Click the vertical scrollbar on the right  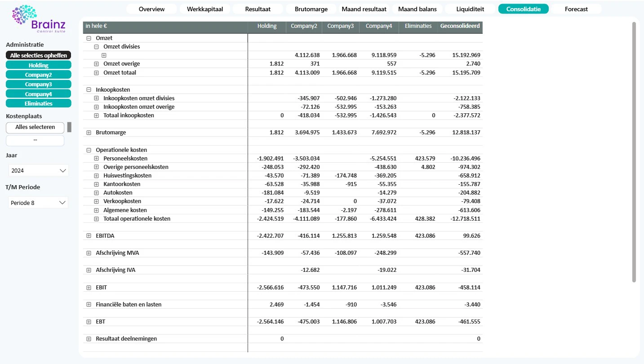[x=634, y=152]
